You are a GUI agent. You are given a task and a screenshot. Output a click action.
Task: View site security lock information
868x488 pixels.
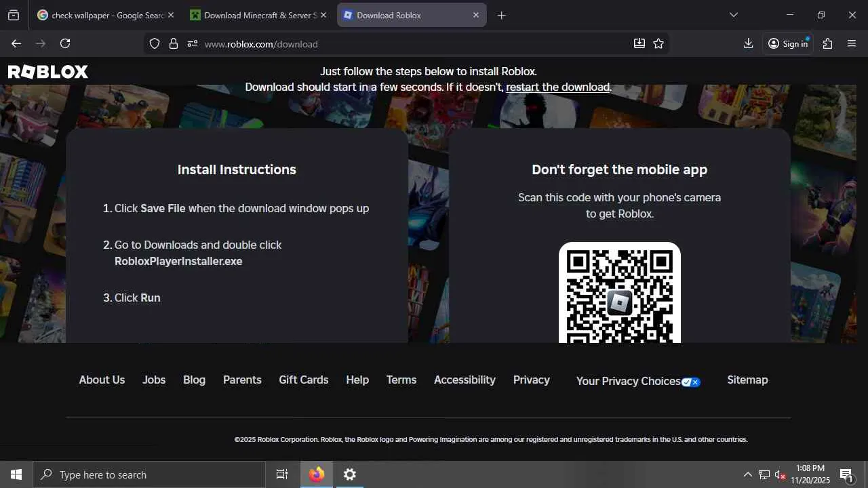pos(174,43)
